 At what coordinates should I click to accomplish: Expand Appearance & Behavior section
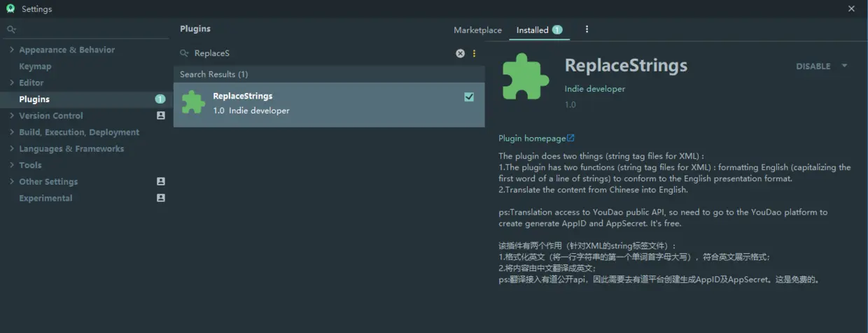[12, 50]
